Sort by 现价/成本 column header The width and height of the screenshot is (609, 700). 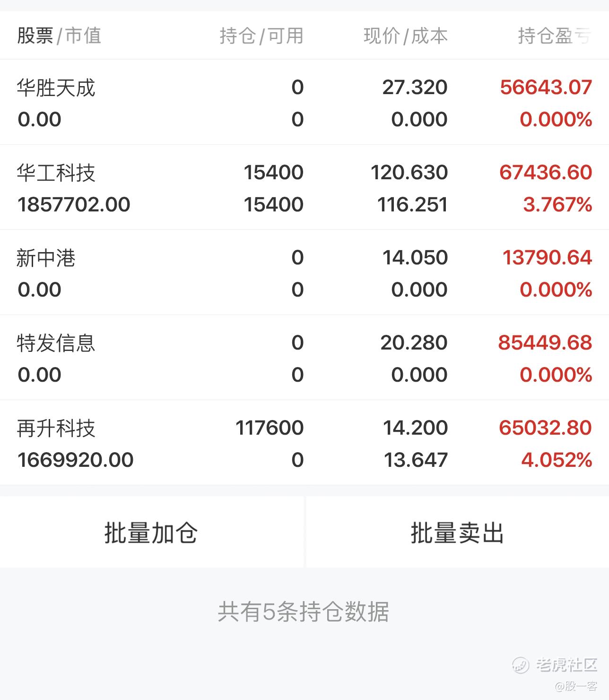[x=406, y=36]
